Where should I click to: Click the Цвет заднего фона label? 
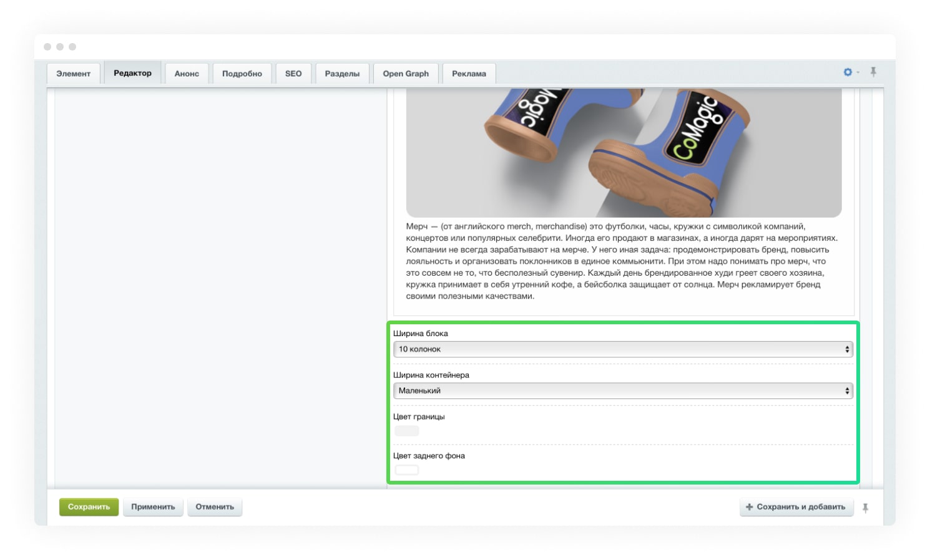click(x=429, y=456)
